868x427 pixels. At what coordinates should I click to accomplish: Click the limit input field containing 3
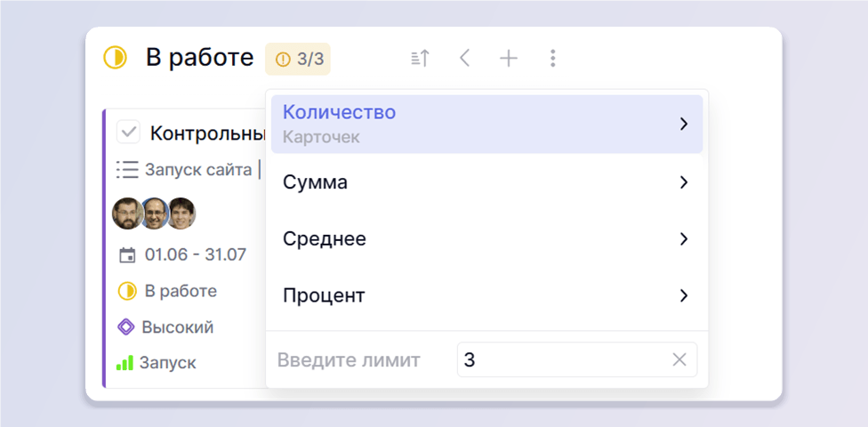pos(577,360)
